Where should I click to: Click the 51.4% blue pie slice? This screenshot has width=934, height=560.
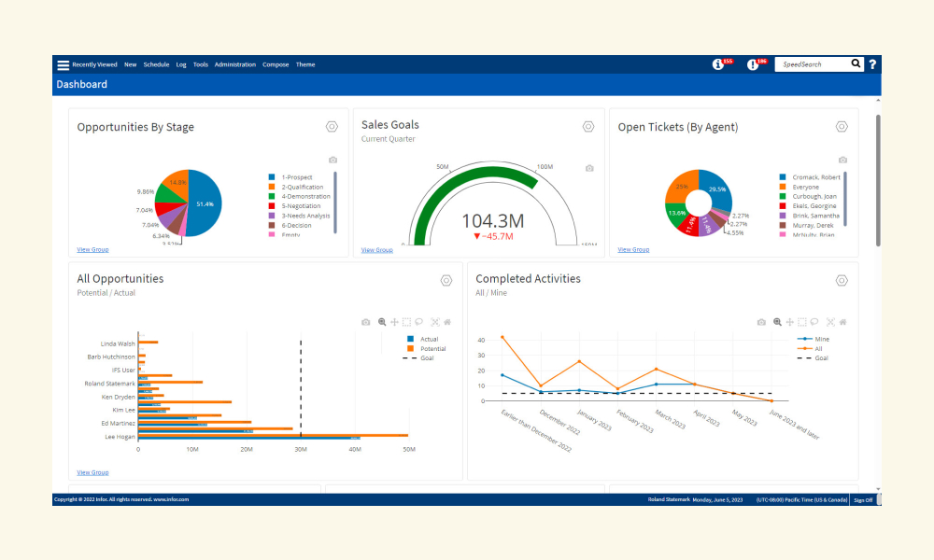203,205
